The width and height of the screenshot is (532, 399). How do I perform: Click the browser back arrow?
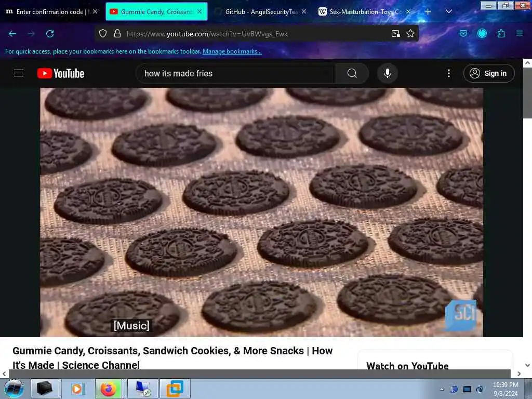[x=12, y=34]
